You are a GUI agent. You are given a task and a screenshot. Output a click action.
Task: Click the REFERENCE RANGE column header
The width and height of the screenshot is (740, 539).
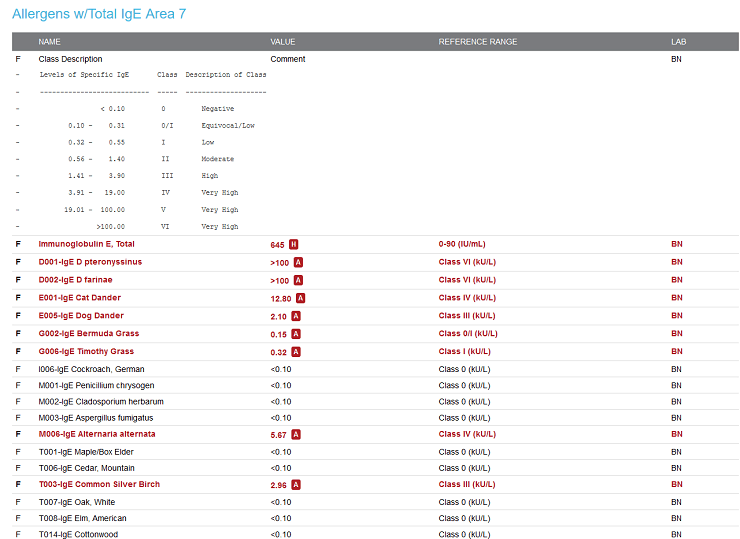tap(477, 42)
